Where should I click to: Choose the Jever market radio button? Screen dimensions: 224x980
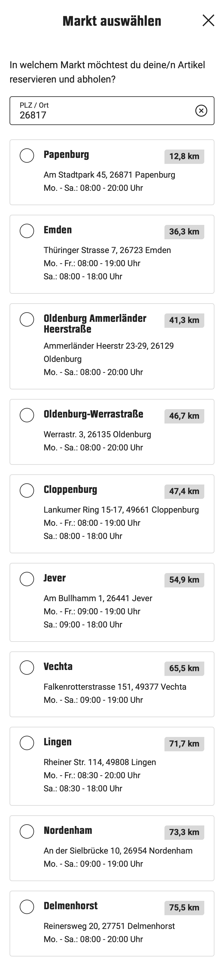tap(27, 579)
